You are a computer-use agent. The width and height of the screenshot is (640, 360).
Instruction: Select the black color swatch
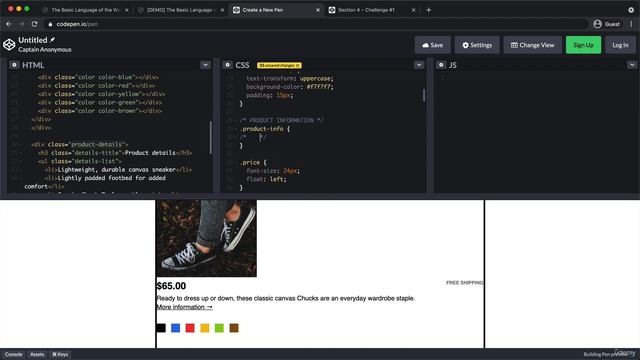(161, 328)
